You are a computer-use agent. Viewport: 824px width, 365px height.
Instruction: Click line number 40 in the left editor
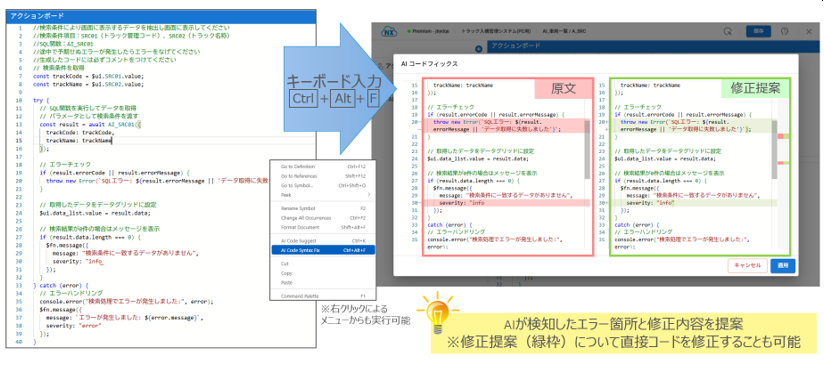click(x=19, y=342)
